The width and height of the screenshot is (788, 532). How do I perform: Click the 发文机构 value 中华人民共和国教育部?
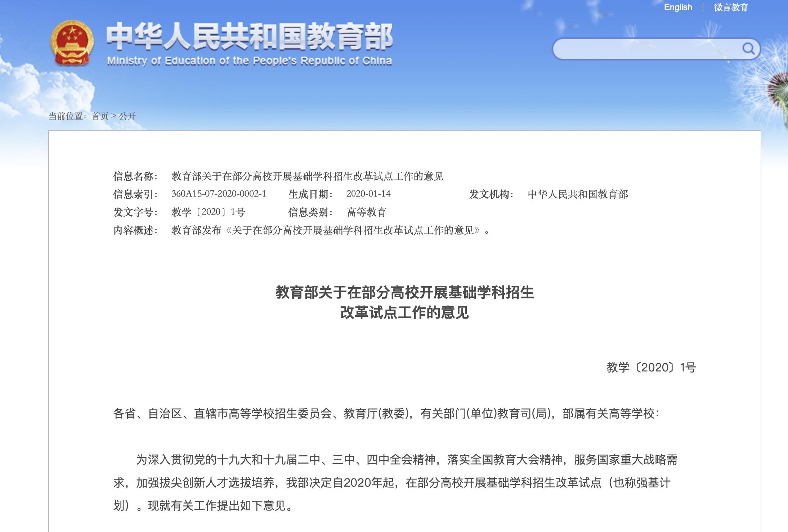tap(578, 194)
